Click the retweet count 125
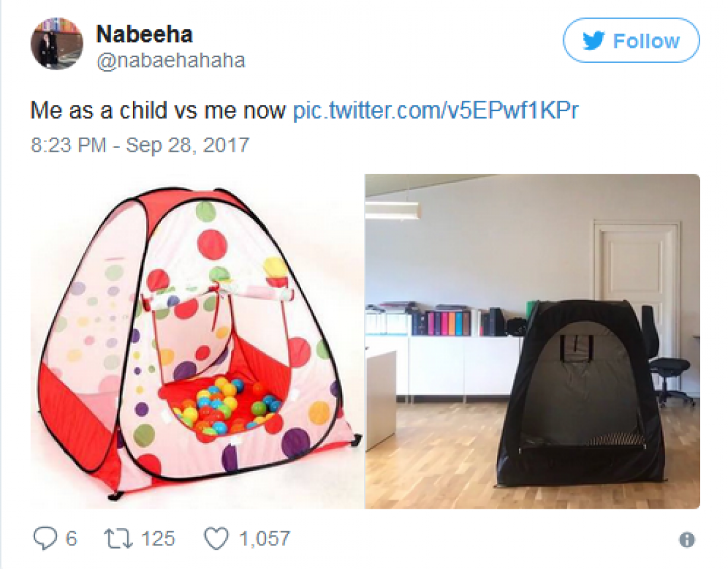This screenshot has height=569, width=728. [x=158, y=539]
